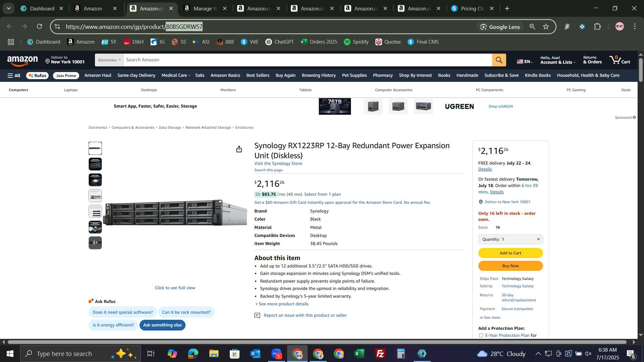Open the Laptops subnav item
Image resolution: width=644 pixels, height=362 pixels.
coord(71,90)
